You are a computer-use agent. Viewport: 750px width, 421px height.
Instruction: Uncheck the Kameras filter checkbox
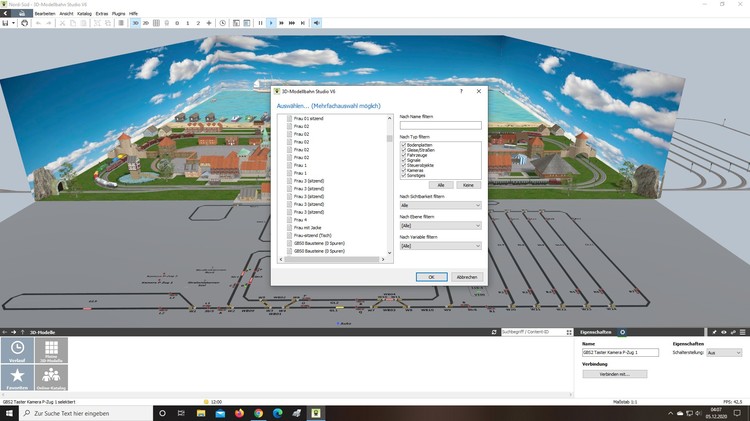tap(403, 170)
